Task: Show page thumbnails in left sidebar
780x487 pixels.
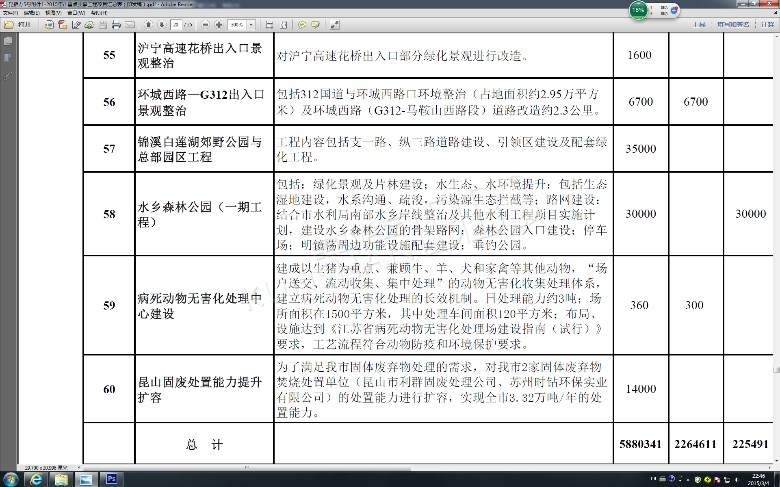Action: point(7,42)
